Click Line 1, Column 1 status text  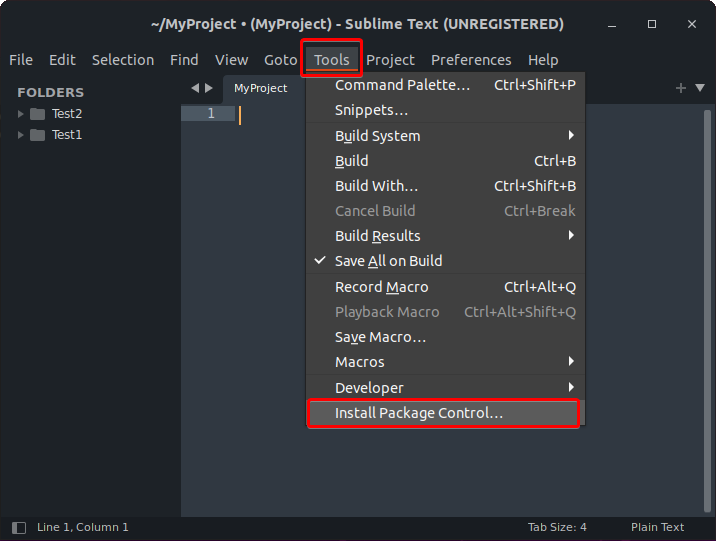83,527
